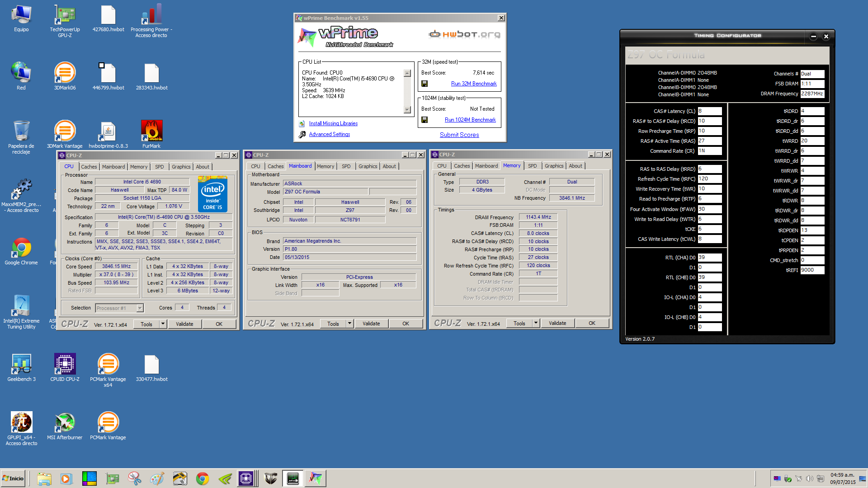This screenshot has height=488, width=868.
Task: Open Advanced Settings in wPrime
Action: 330,134
